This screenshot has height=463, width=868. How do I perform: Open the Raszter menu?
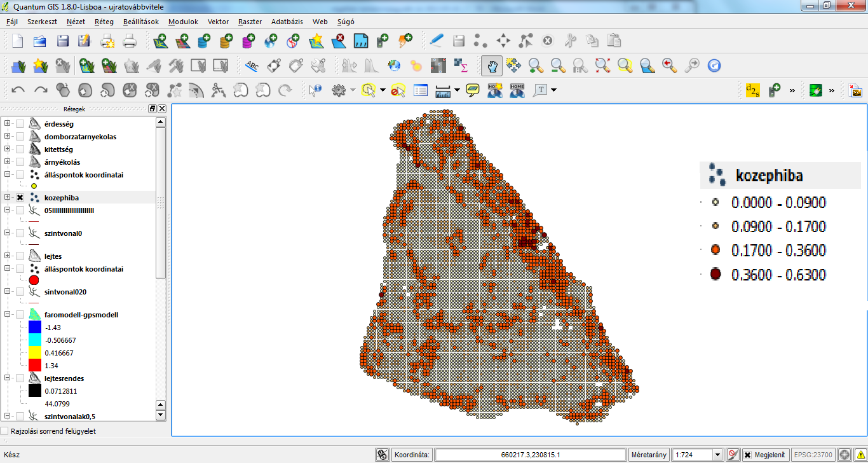click(x=250, y=22)
